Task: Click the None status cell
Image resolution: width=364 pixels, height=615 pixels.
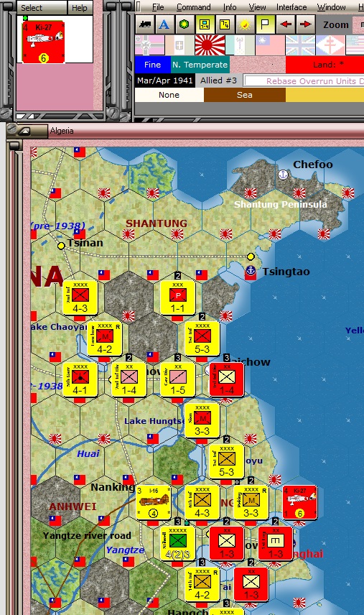Action: click(x=169, y=95)
